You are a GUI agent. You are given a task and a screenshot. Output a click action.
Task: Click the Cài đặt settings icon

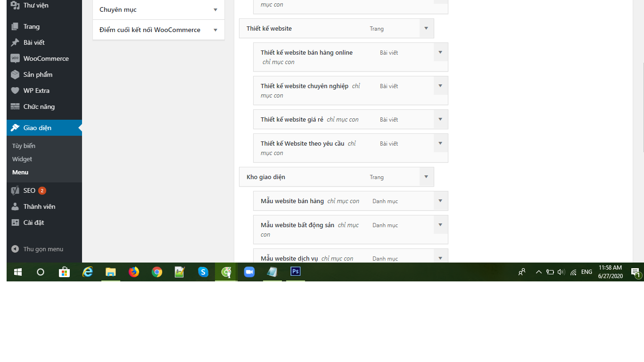pos(15,222)
